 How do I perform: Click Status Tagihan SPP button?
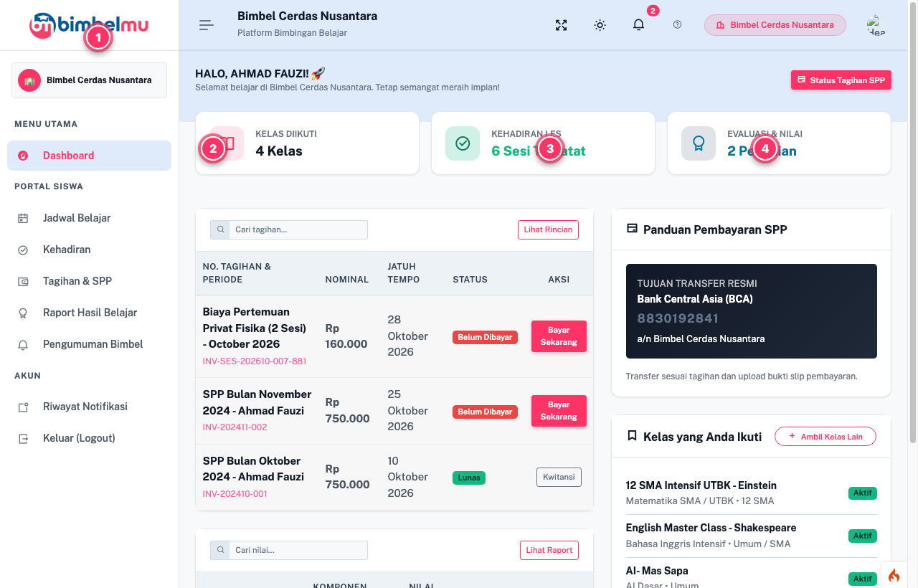pos(841,80)
